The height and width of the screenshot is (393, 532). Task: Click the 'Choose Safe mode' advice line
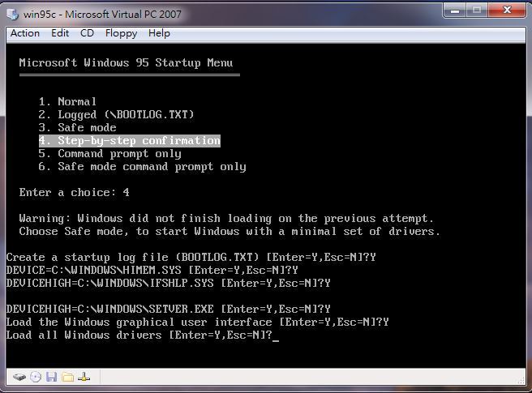[230, 232]
